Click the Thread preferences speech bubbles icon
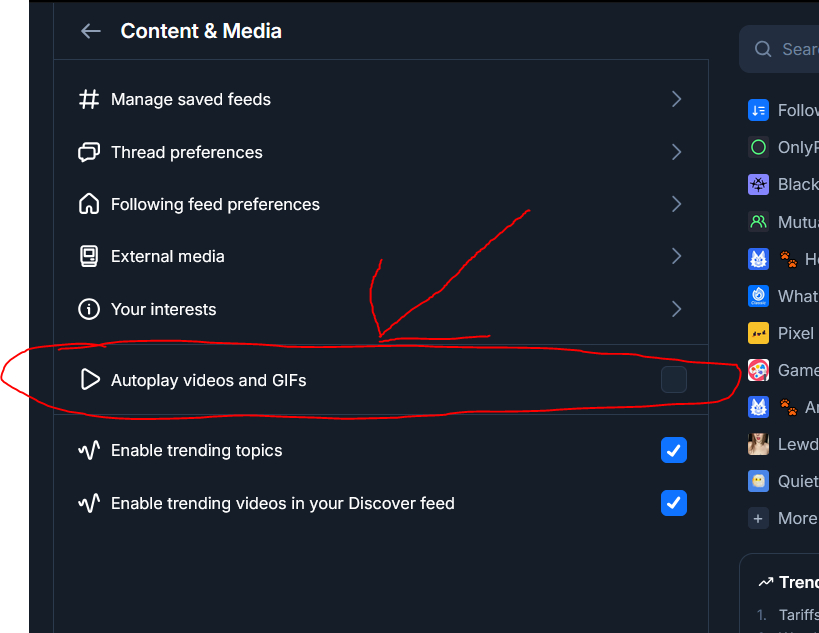819x633 pixels. pyautogui.click(x=89, y=152)
